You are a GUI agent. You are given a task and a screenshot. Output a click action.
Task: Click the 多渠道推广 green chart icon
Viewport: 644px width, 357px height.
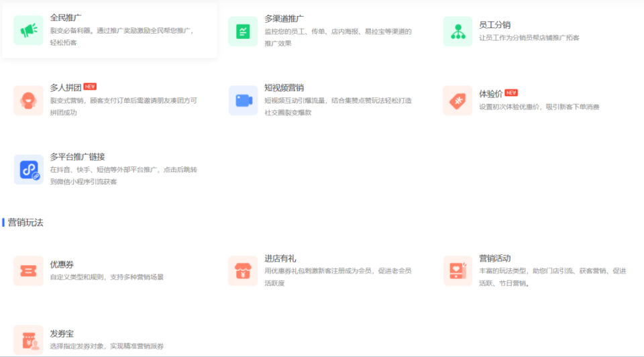click(x=243, y=32)
